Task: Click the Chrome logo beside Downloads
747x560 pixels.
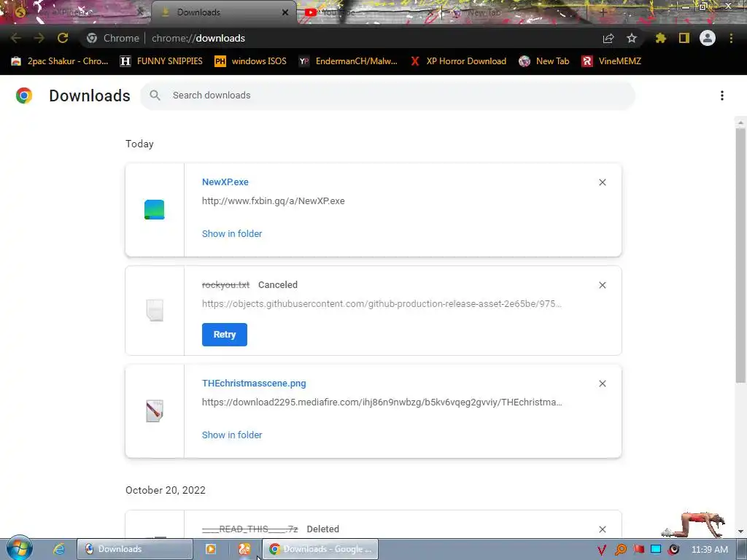Action: tap(24, 96)
